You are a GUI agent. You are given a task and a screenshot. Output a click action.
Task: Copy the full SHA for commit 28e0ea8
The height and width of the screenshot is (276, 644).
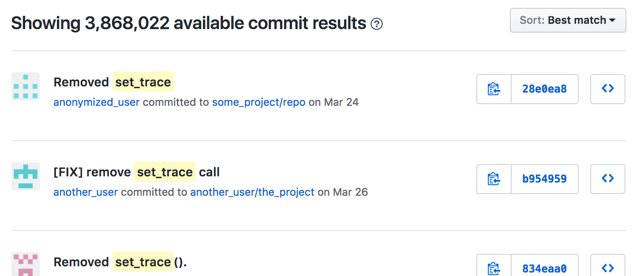494,89
